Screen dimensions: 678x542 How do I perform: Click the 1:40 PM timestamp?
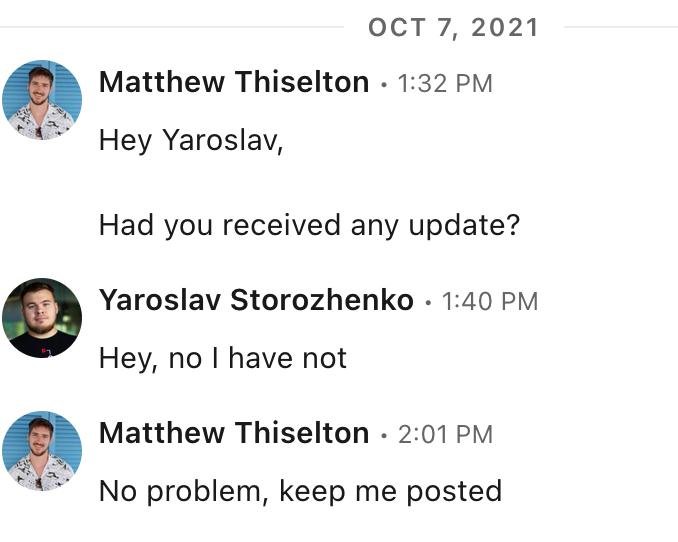pos(489,300)
